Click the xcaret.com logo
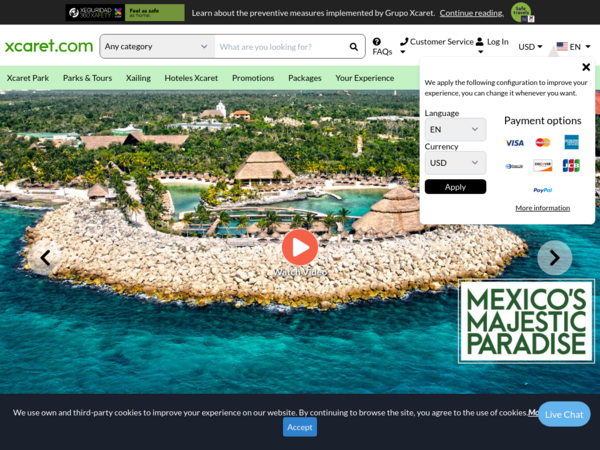The height and width of the screenshot is (450, 600). (49, 46)
